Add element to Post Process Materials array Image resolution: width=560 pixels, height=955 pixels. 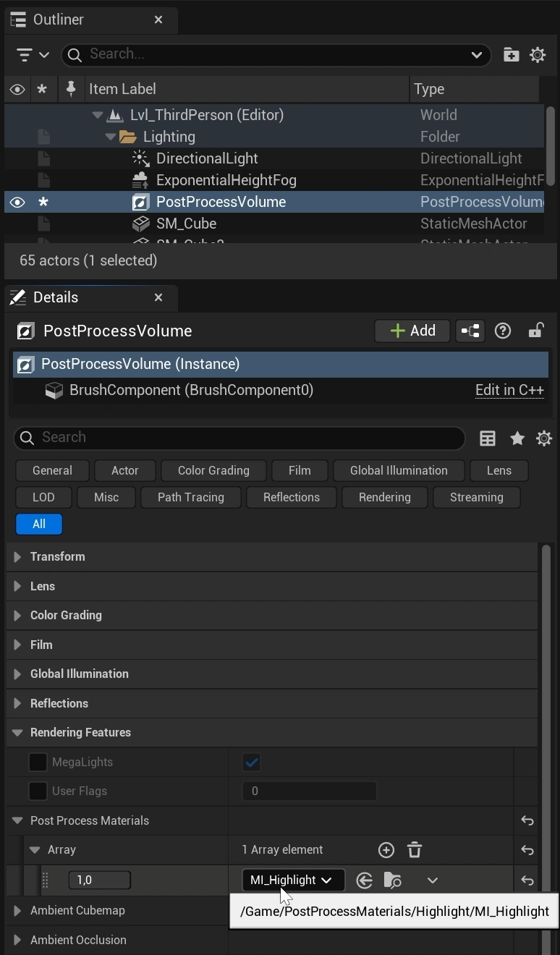[x=386, y=850]
